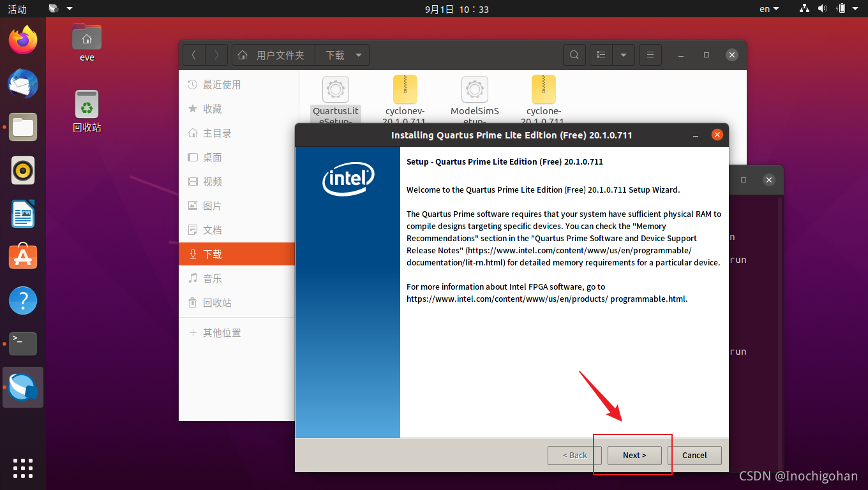Select the Quartus installer icon in the dock

[23, 387]
